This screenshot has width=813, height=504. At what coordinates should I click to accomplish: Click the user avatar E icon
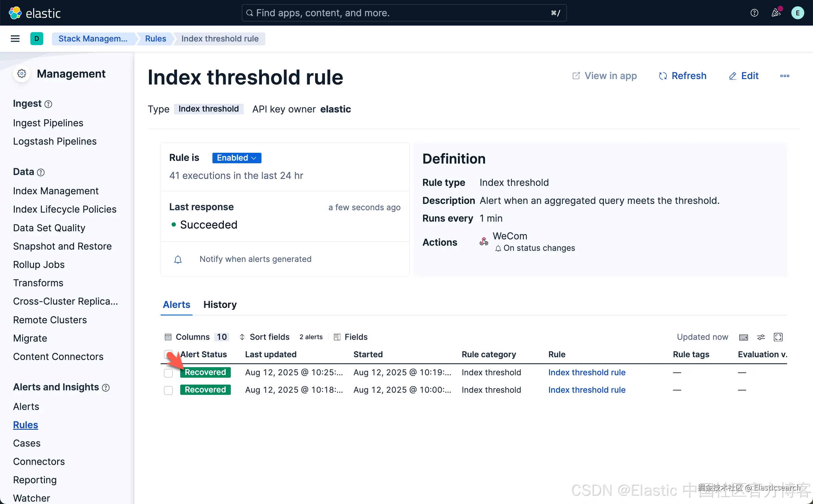(x=797, y=13)
